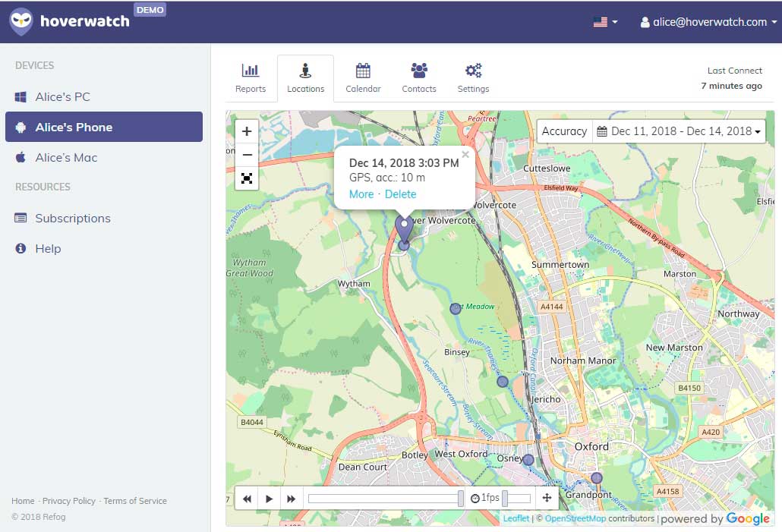782x532 pixels.
Task: Click the hoverwatch owl logo
Action: [x=21, y=22]
